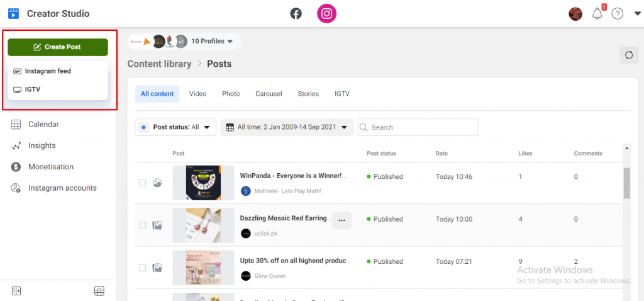Click the table scrollbar up arrow
Image resolution: width=644 pixels, height=301 pixels.
point(627,147)
